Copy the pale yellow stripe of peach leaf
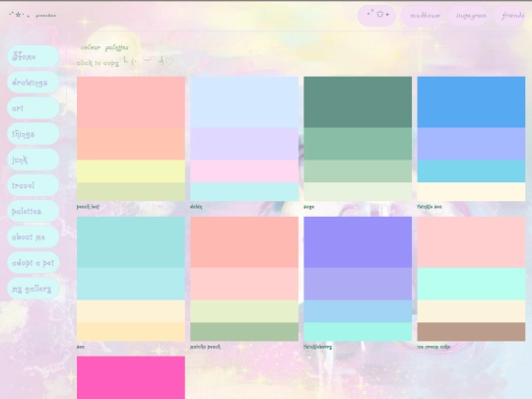This screenshot has width=532, height=399. pyautogui.click(x=131, y=171)
